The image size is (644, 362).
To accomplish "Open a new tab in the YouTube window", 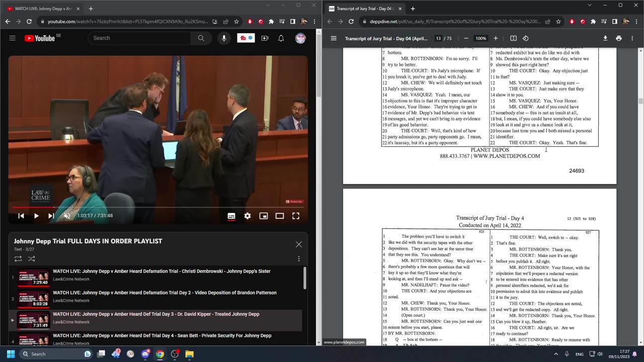I will (x=91, y=9).
